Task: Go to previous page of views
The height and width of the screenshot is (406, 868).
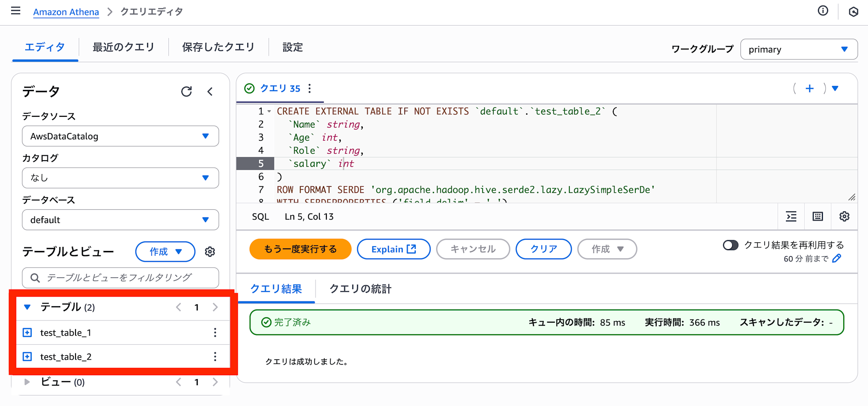Action: click(x=179, y=382)
